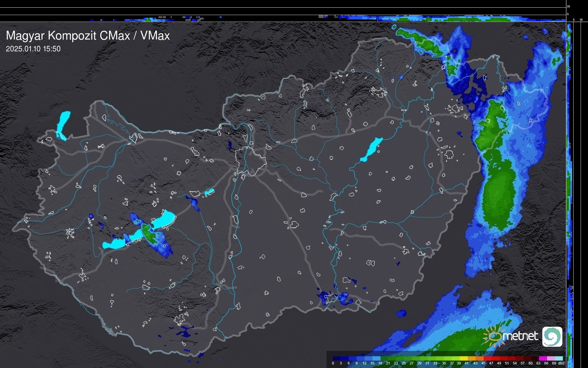Select the orange 41 dBZ legend swatch

point(471,359)
